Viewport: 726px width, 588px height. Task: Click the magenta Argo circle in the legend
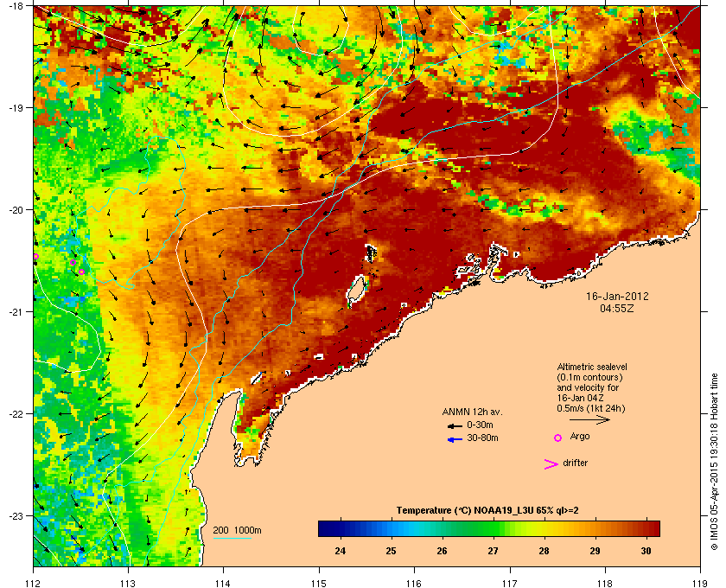coord(558,438)
